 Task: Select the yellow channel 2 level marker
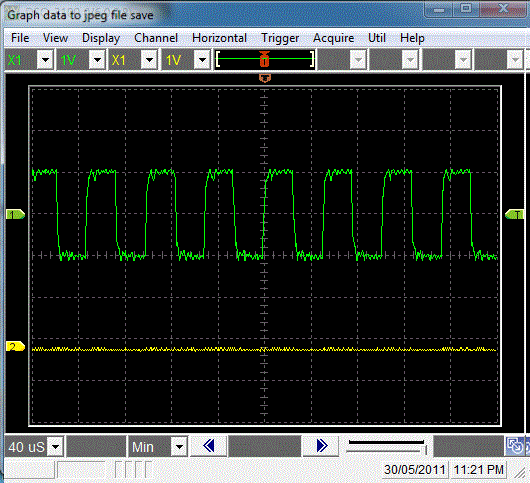pyautogui.click(x=16, y=346)
